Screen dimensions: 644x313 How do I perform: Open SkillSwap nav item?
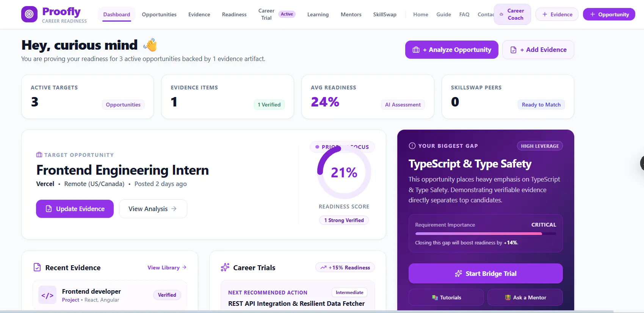point(385,14)
